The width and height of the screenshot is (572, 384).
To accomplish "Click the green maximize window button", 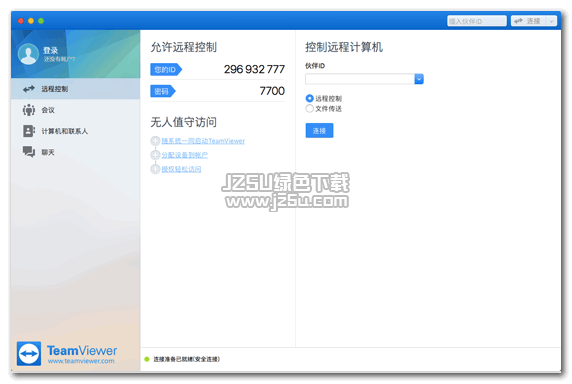I will coord(41,21).
